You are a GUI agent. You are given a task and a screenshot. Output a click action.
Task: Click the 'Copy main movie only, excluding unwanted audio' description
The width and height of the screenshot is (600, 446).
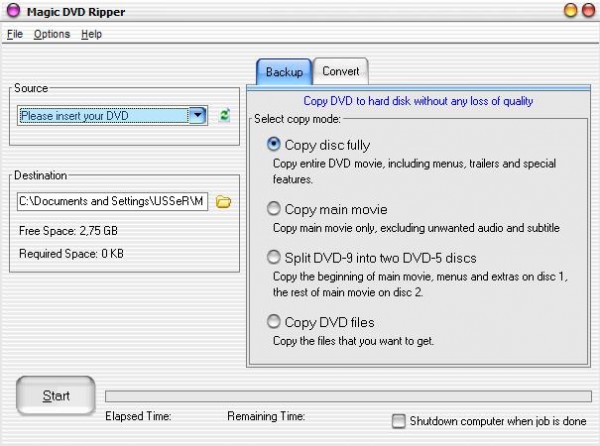[416, 228]
